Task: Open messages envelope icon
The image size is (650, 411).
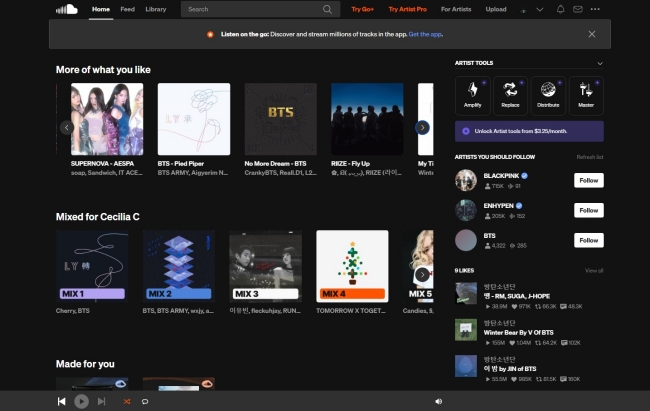Action: click(577, 9)
